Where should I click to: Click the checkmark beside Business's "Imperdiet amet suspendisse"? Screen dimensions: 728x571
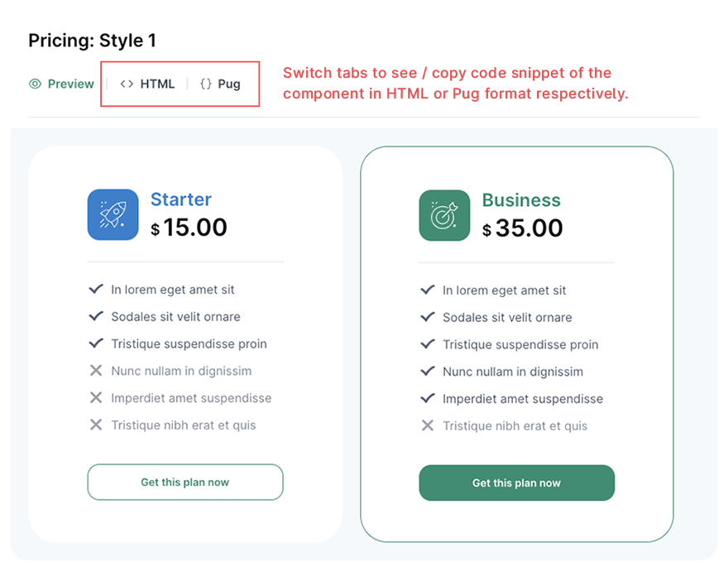pyautogui.click(x=428, y=398)
